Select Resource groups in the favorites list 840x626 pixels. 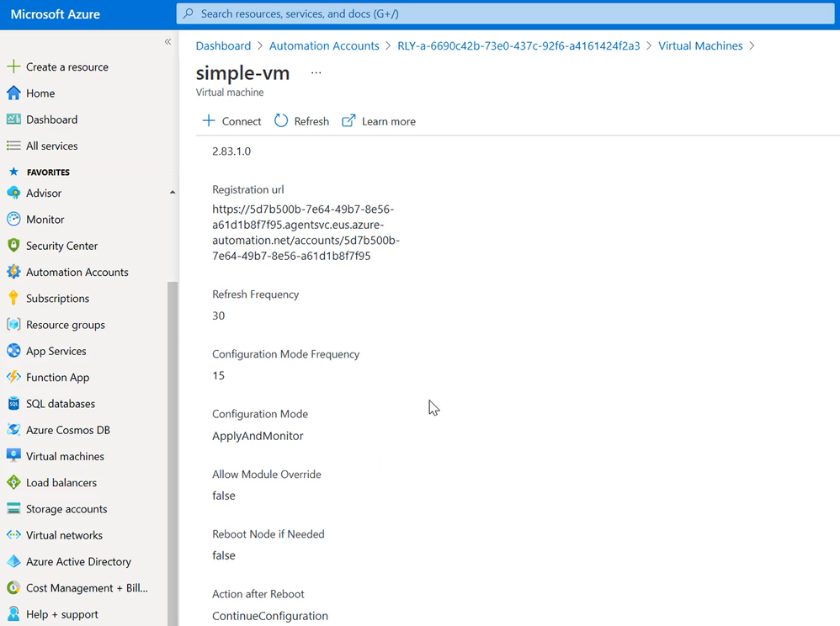tap(66, 325)
